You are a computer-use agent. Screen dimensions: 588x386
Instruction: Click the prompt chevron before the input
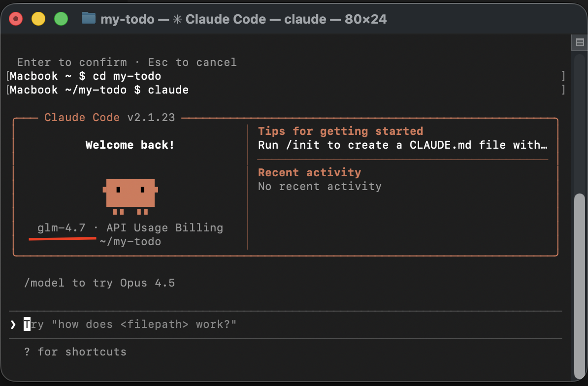click(13, 324)
